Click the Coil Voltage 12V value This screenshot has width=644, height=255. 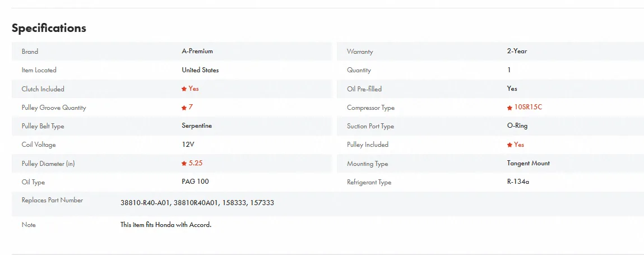(189, 145)
